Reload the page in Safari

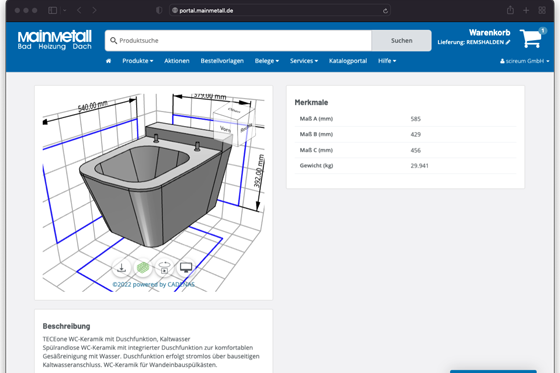point(385,11)
